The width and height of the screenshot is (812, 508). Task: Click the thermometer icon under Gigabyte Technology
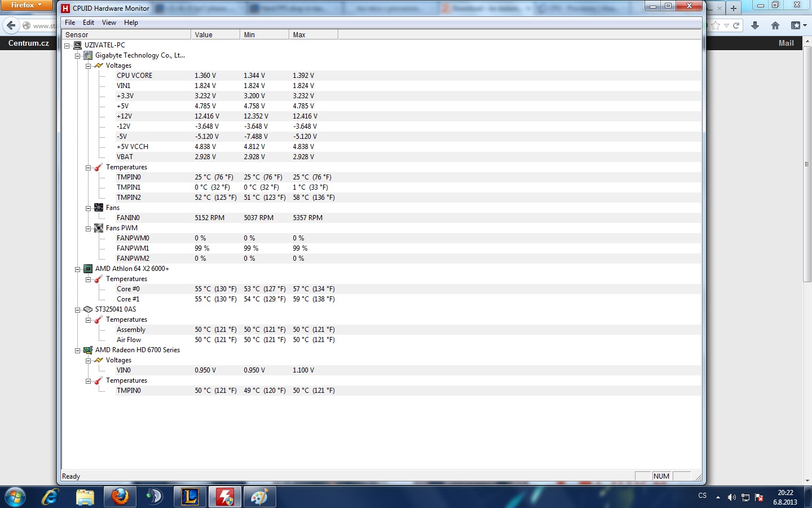point(99,167)
